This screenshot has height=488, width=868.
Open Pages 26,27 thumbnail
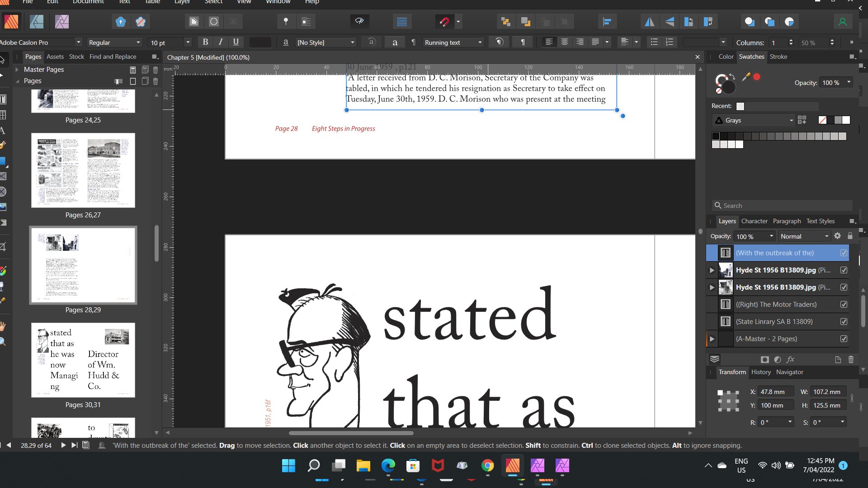83,170
